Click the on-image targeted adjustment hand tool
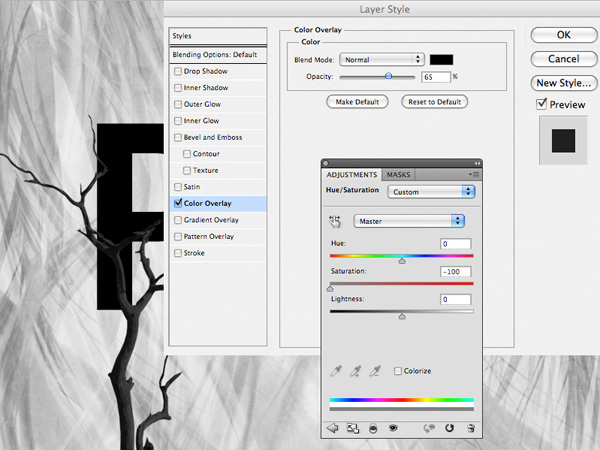 335,221
